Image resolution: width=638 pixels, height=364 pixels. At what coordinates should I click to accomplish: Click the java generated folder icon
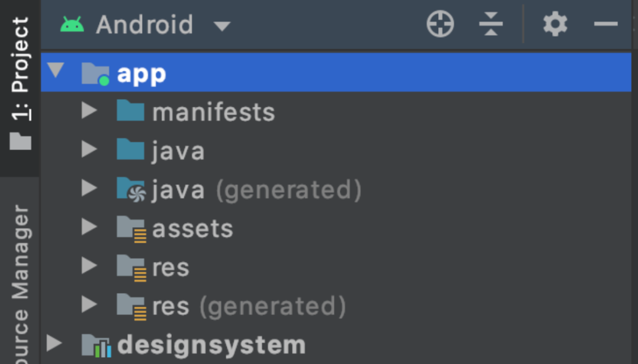[131, 189]
